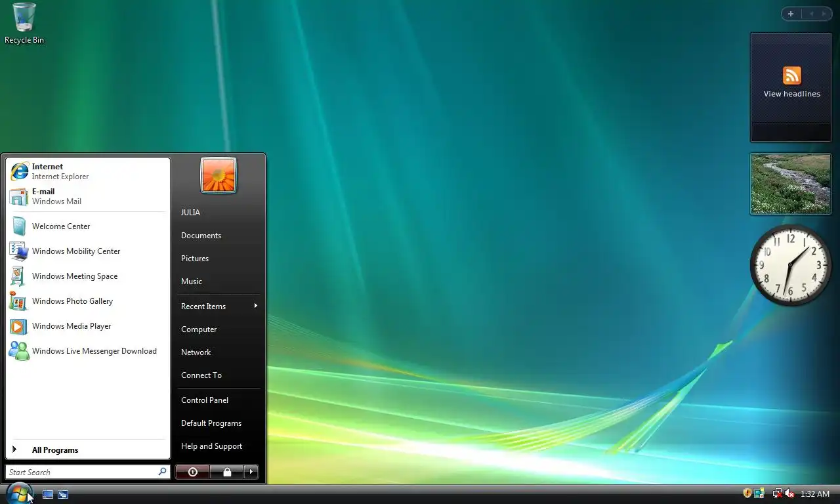Click the muted volume tray icon
Viewport: 840px width, 504px height.
[x=789, y=493]
